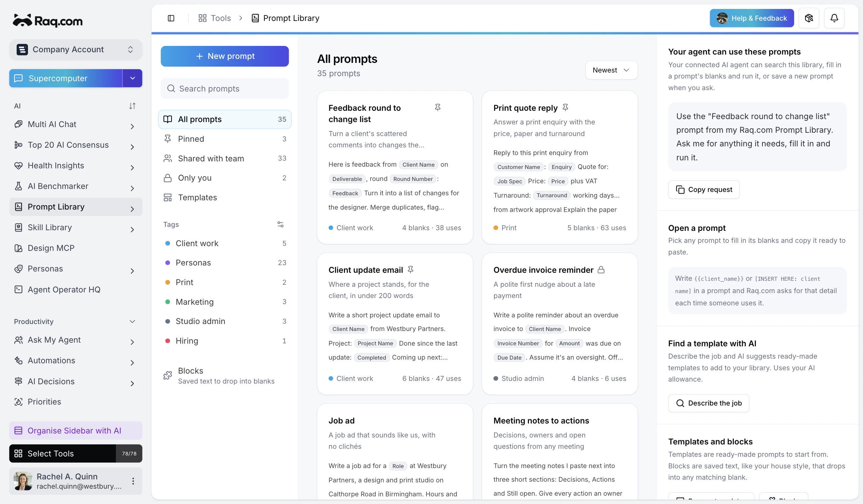
Task: Collapse the Productivity section
Action: coord(132,322)
